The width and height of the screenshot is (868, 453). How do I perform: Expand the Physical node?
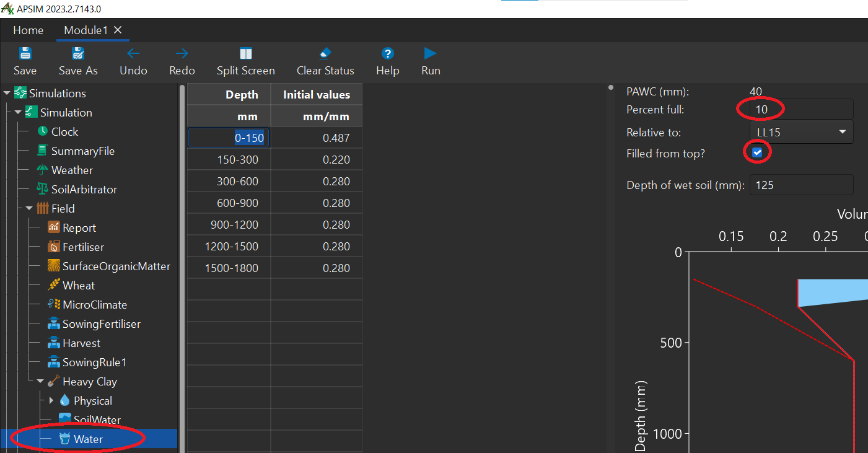point(51,401)
